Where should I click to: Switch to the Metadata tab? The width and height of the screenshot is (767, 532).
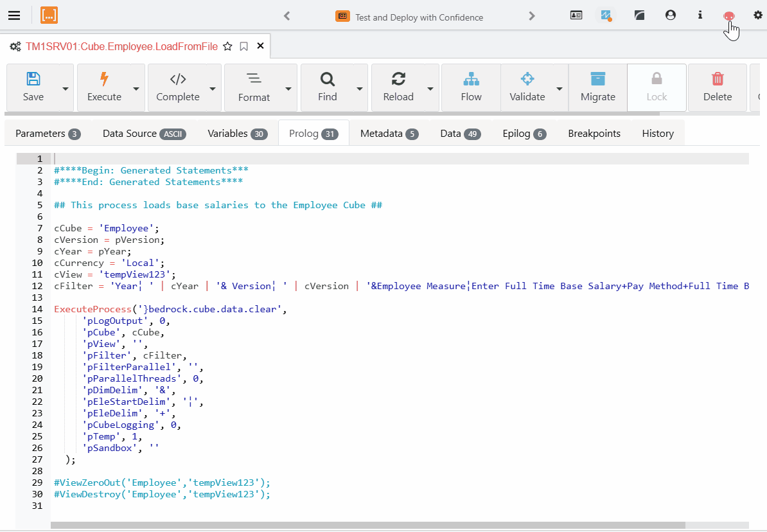tap(389, 134)
